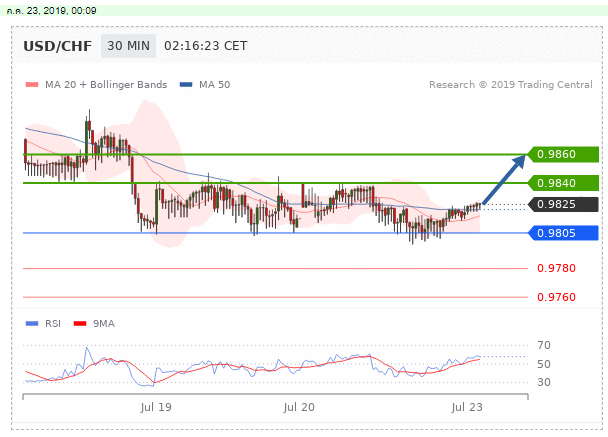
Task: Click the Jul 20 date axis label
Action: pos(299,407)
